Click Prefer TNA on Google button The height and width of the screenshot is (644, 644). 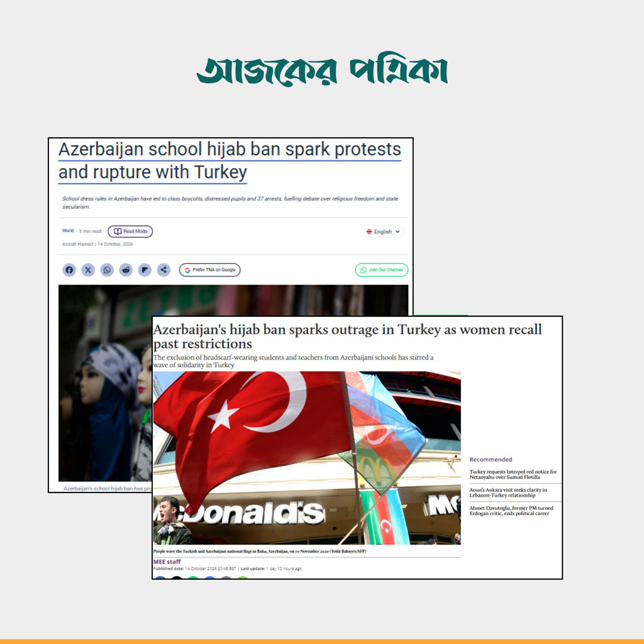(x=210, y=270)
